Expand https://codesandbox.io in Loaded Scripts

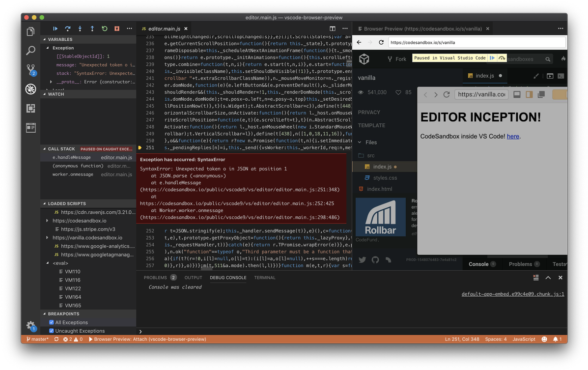pos(47,221)
